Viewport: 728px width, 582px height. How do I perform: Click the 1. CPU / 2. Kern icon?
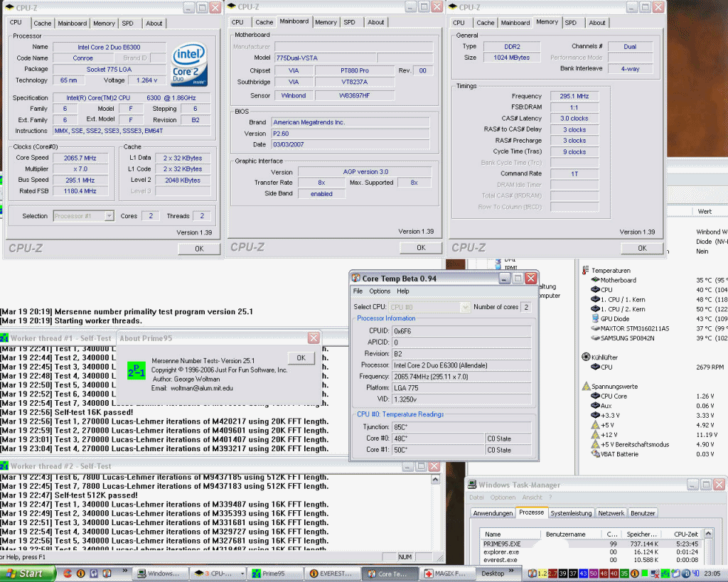click(x=595, y=308)
